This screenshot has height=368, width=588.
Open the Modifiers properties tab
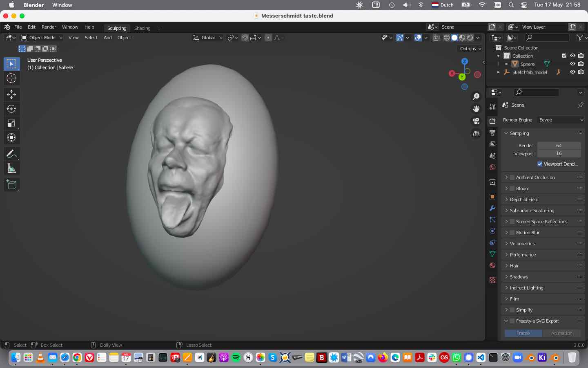[492, 208]
